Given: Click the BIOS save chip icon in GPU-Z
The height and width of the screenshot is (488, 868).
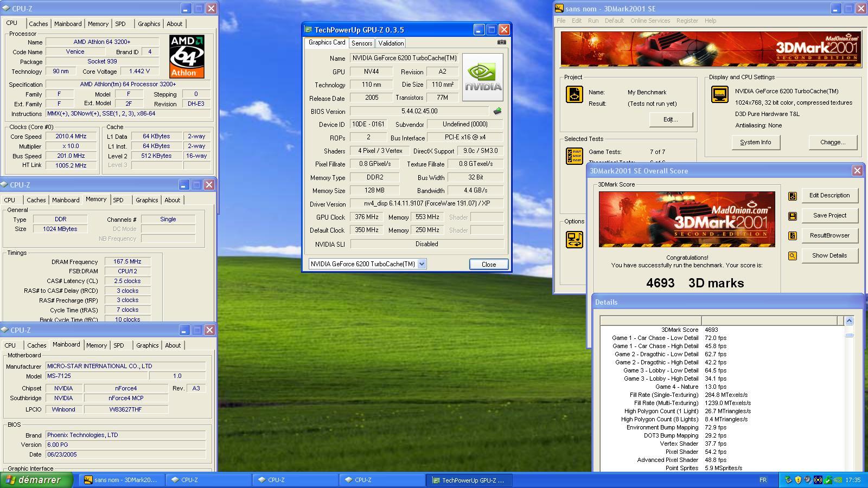Looking at the screenshot, I should [497, 111].
